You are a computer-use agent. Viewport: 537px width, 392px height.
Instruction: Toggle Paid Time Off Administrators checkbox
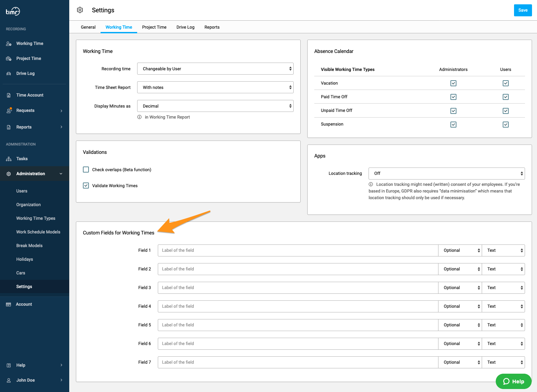point(453,97)
